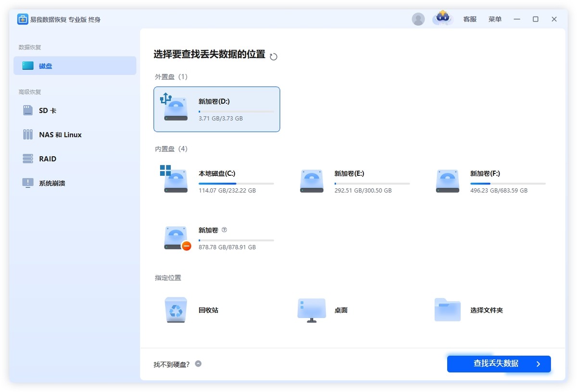Open the AI assistant mascot

point(442,19)
